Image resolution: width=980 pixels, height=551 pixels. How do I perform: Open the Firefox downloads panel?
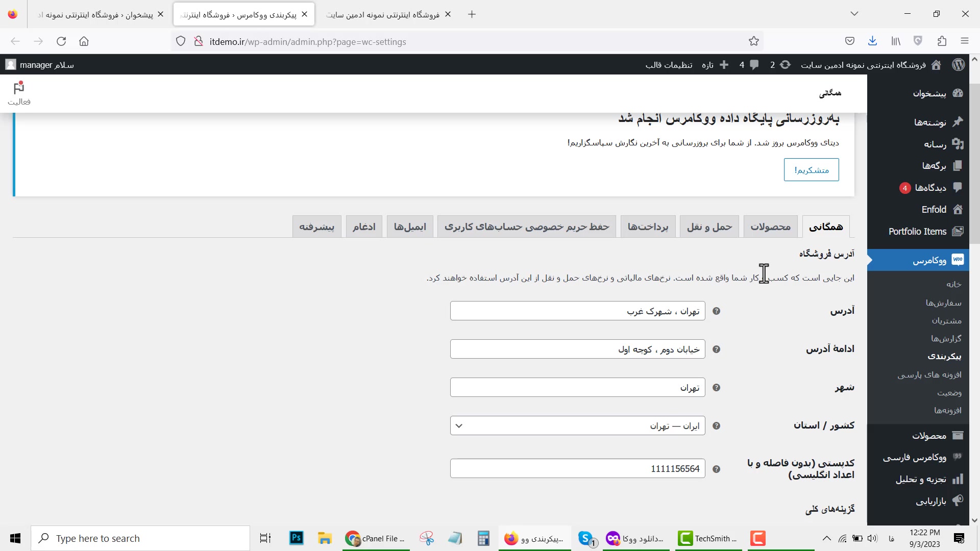872,41
